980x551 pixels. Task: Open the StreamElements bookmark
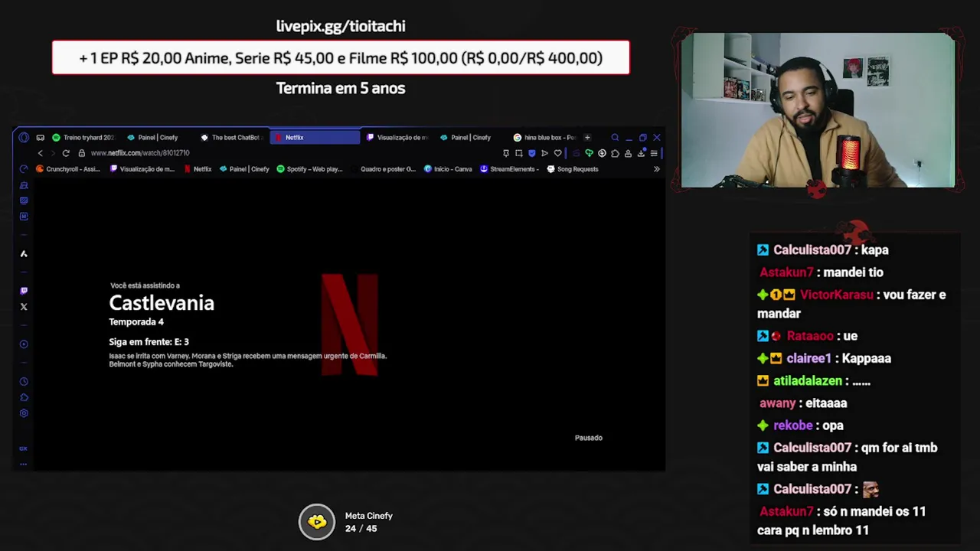coord(510,169)
